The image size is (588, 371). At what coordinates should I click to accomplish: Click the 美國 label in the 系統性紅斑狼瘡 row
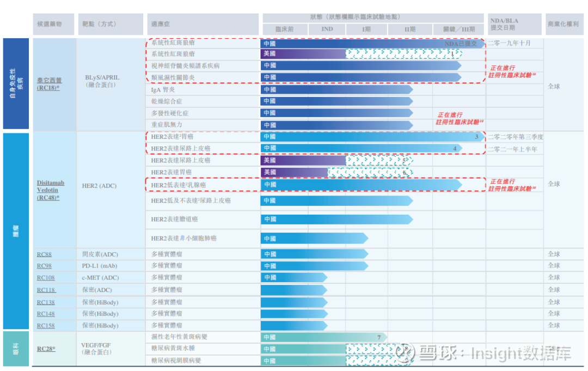[269, 53]
